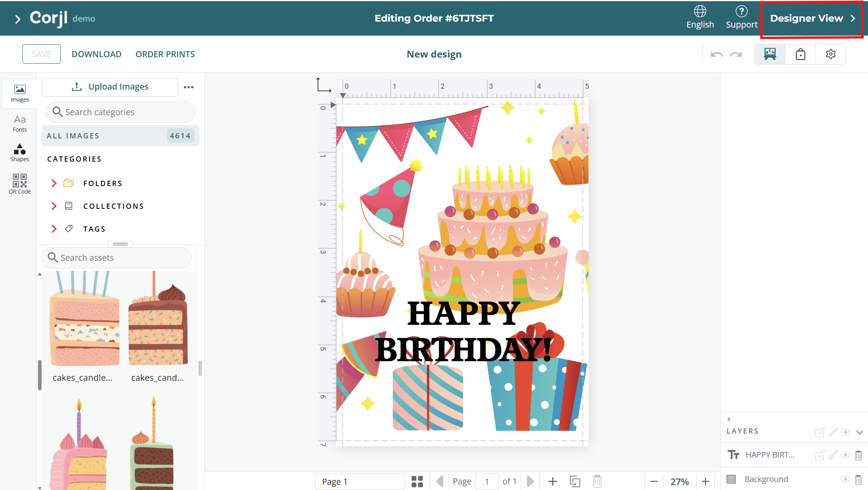Image resolution: width=868 pixels, height=490 pixels.
Task: Toggle lock on HAPPY BIRT... layer
Action: pos(820,455)
